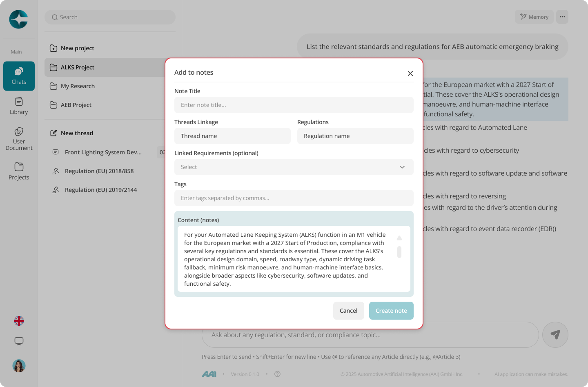Click the gavel icon for Regulation 2019/2144
This screenshot has height=387, width=588.
coord(56,190)
